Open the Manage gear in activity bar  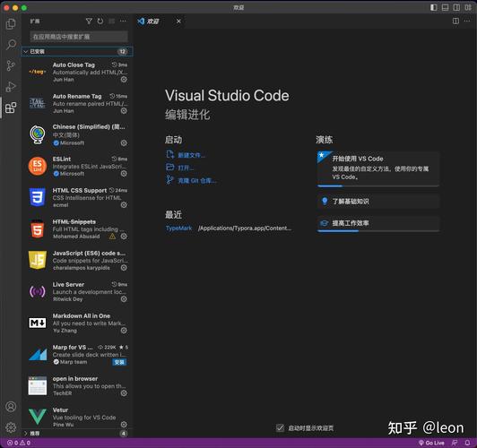(11, 427)
